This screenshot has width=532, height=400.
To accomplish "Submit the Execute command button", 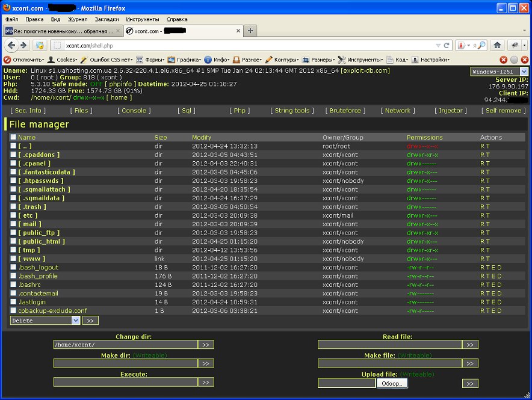I will point(206,382).
